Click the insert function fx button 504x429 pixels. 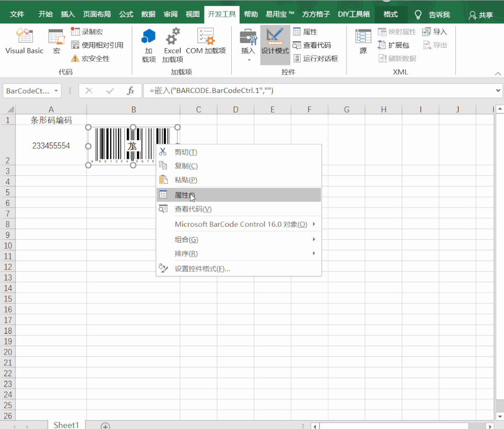coord(130,91)
